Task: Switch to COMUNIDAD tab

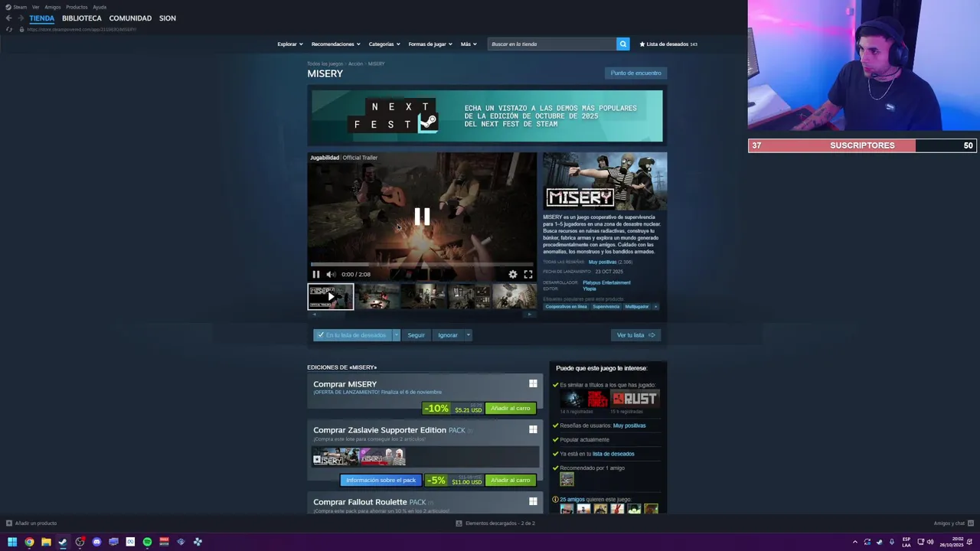Action: pos(130,18)
